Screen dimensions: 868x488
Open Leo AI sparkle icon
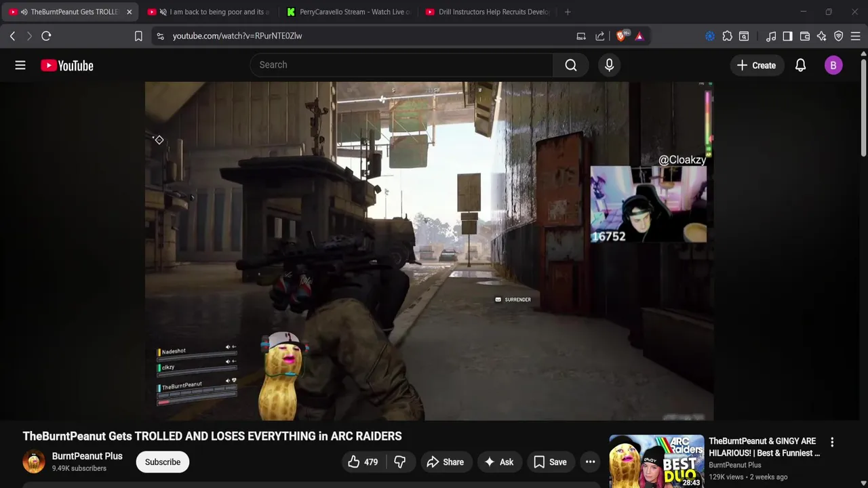coord(822,36)
